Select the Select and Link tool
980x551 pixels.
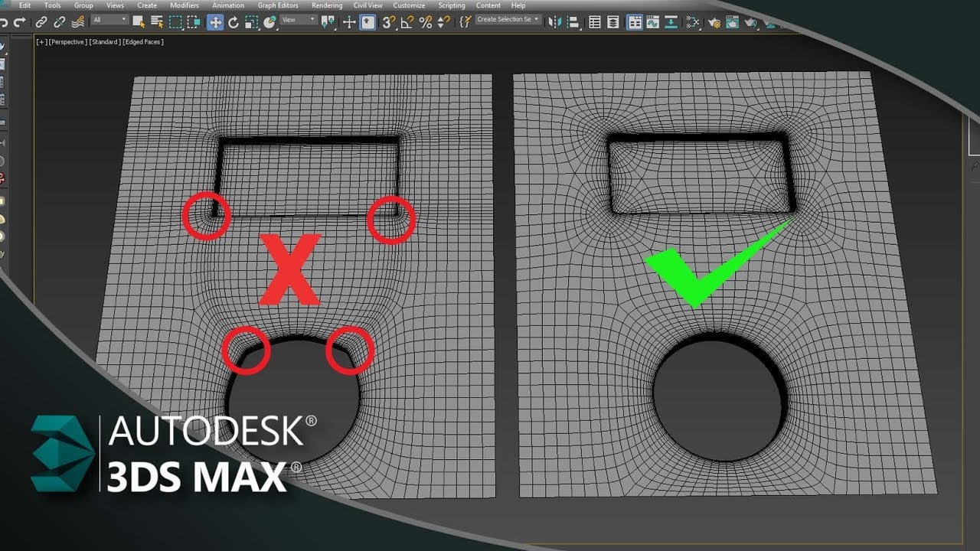pyautogui.click(x=41, y=22)
